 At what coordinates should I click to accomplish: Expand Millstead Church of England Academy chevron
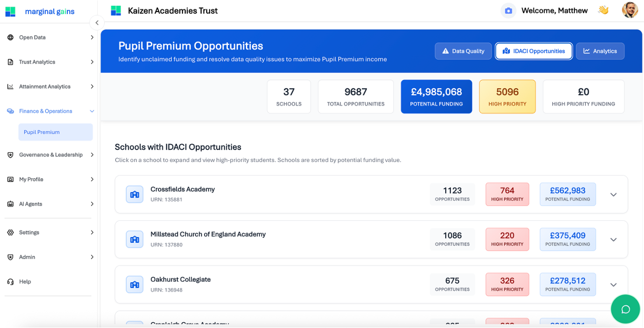(x=613, y=240)
